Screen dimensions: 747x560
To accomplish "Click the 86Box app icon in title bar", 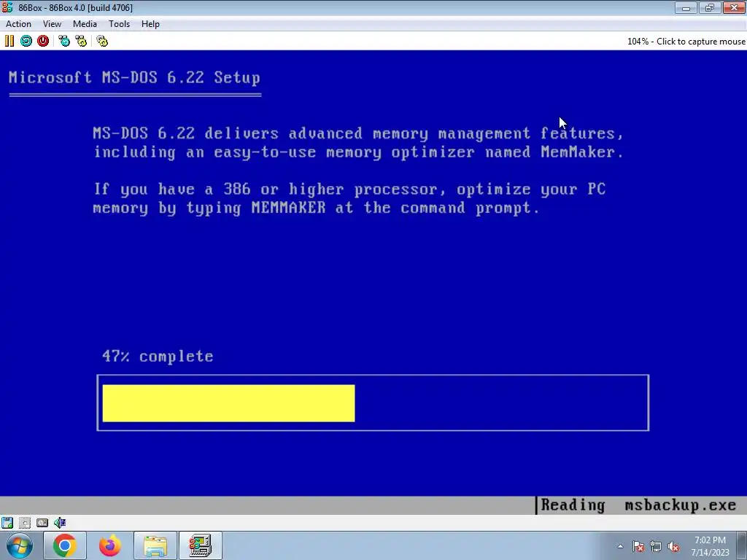I will click(x=7, y=7).
